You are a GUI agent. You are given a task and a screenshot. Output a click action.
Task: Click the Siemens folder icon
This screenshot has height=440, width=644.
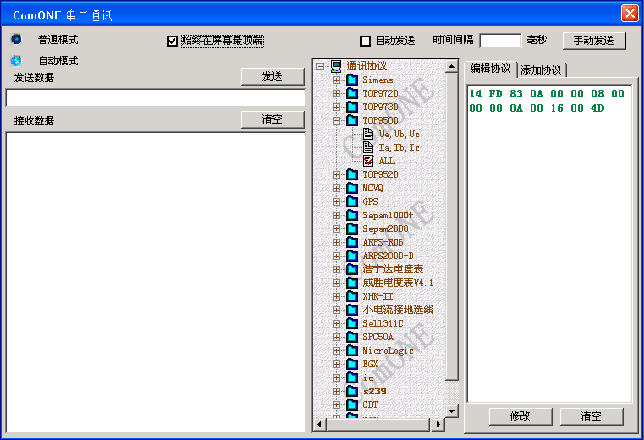pos(352,79)
